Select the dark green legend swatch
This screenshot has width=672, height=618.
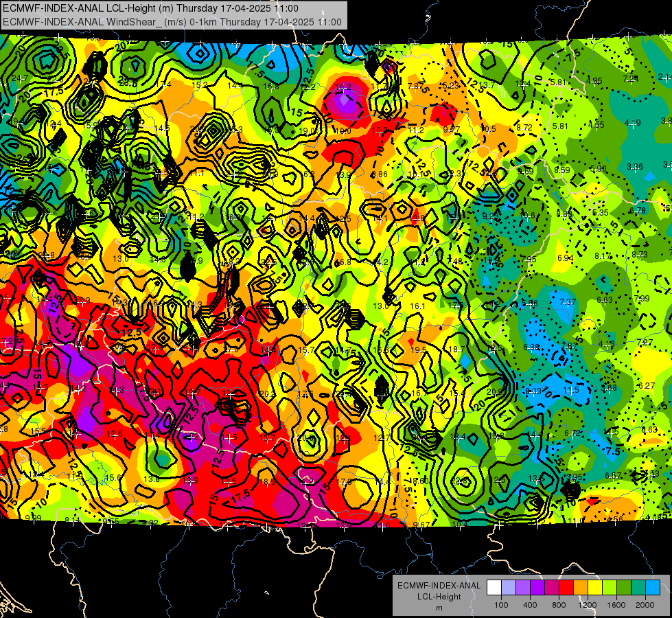click(624, 588)
